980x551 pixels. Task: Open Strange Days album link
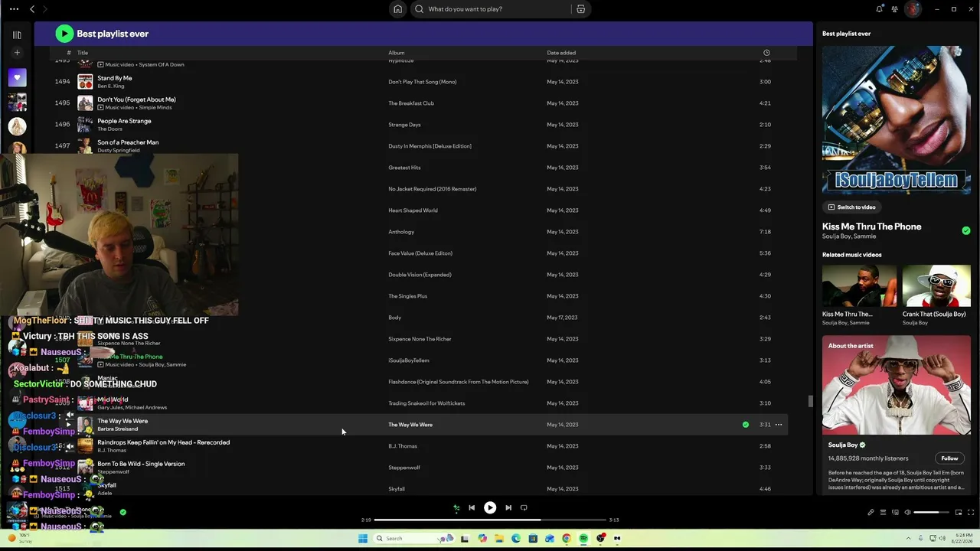(x=404, y=125)
